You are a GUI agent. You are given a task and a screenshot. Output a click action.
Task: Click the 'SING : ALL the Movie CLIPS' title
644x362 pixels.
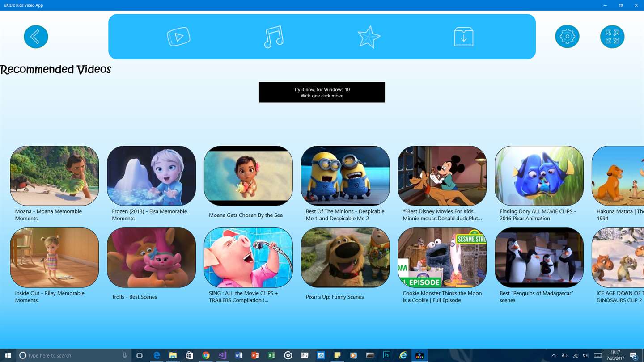point(243,297)
